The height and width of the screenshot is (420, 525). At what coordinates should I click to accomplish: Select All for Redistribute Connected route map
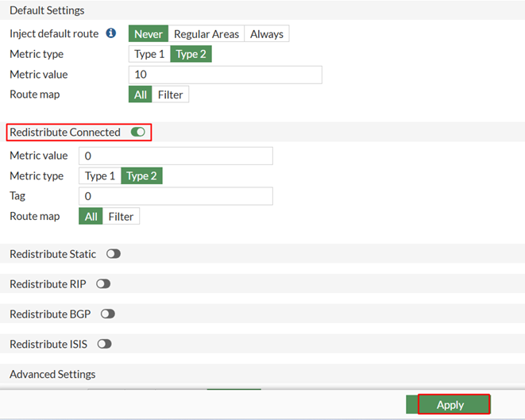[x=91, y=217]
